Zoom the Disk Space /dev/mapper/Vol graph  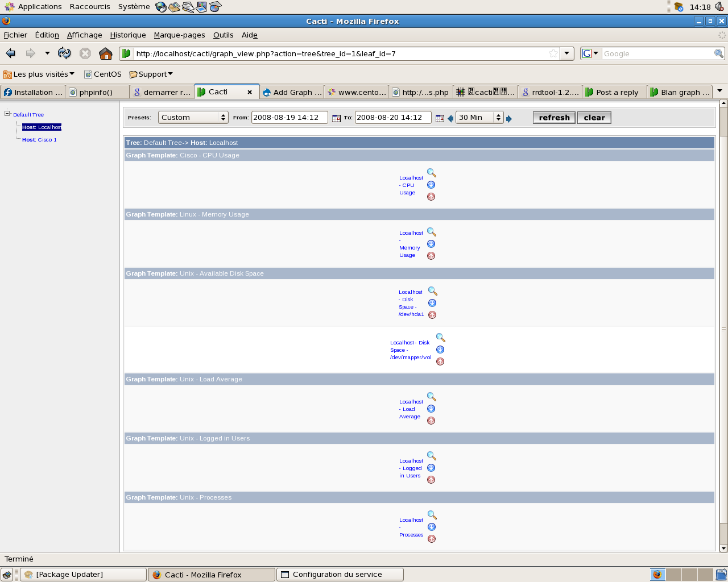[441, 338]
